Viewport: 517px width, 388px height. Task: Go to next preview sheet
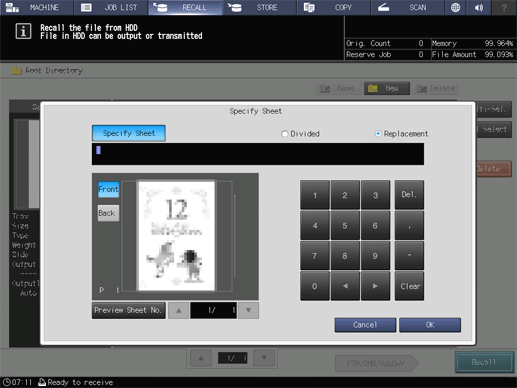(248, 310)
